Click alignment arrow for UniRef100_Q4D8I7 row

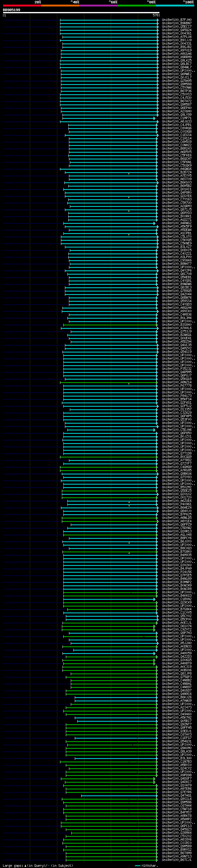155,782
